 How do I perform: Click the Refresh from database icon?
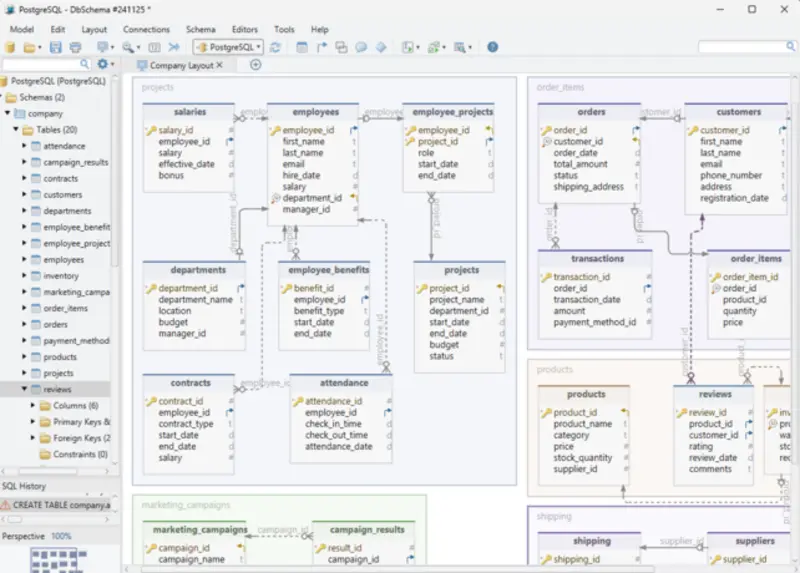(x=275, y=47)
